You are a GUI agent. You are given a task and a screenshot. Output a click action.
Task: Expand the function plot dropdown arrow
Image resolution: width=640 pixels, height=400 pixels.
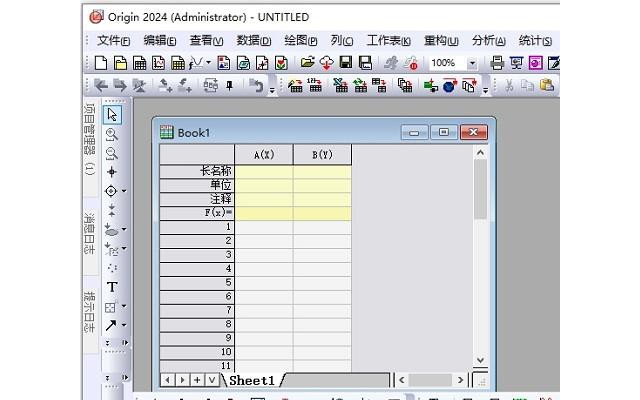pos(209,63)
